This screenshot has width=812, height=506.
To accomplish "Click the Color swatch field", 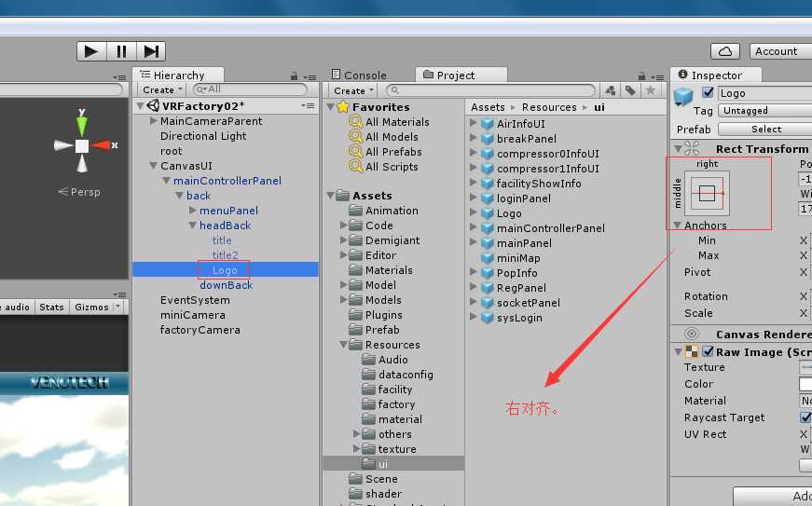I will (x=805, y=384).
